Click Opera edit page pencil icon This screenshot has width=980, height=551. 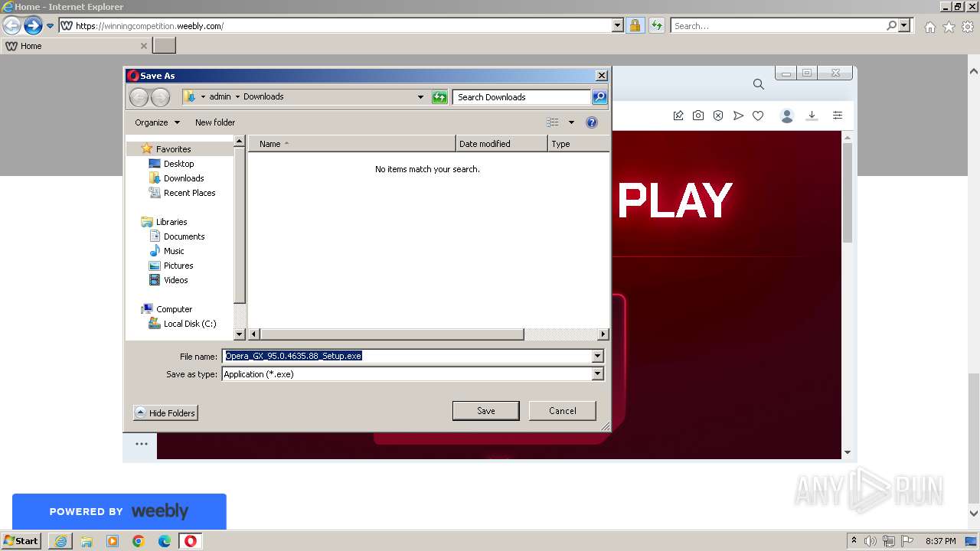pyautogui.click(x=678, y=116)
